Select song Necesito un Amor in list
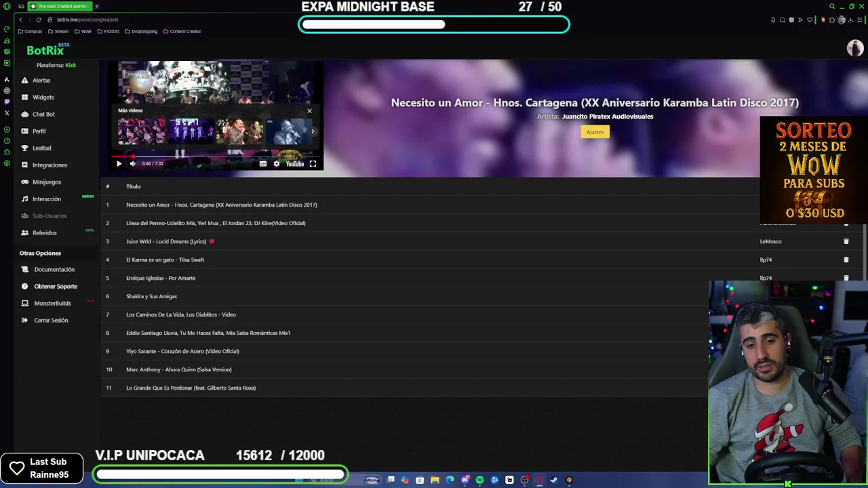This screenshot has width=868, height=488. [221, 205]
